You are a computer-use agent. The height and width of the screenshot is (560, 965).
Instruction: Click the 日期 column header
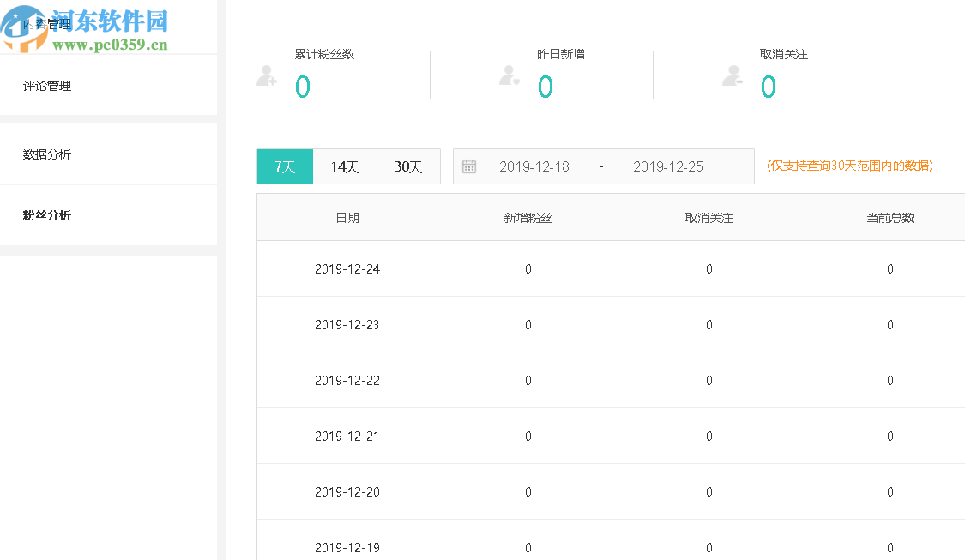coord(347,217)
